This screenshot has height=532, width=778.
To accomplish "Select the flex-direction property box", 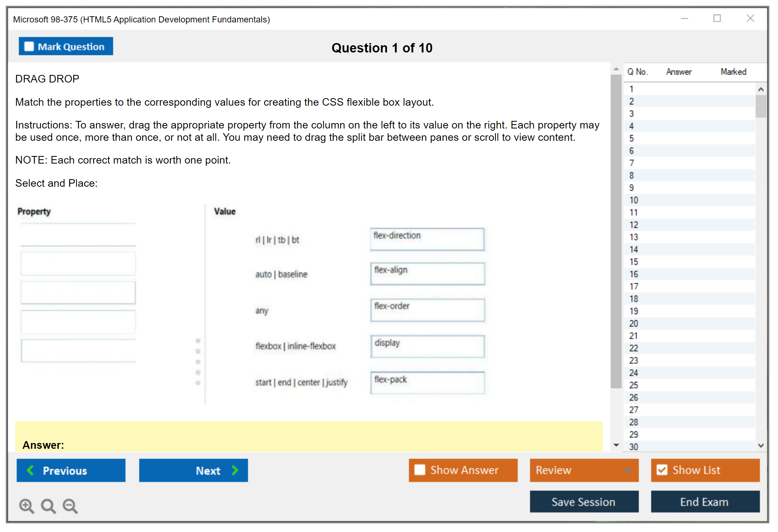I will (427, 239).
